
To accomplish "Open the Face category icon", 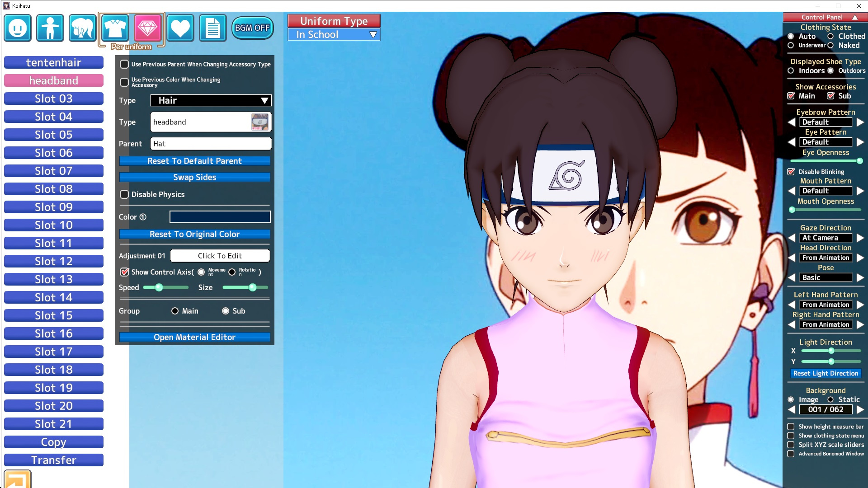I will (x=18, y=28).
